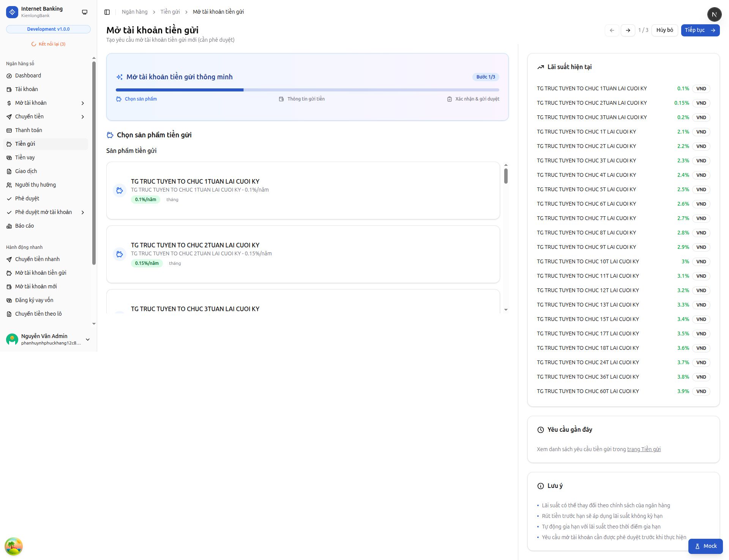
Task: Click the monitor icon beside Internet Banking
Action: (x=85, y=12)
